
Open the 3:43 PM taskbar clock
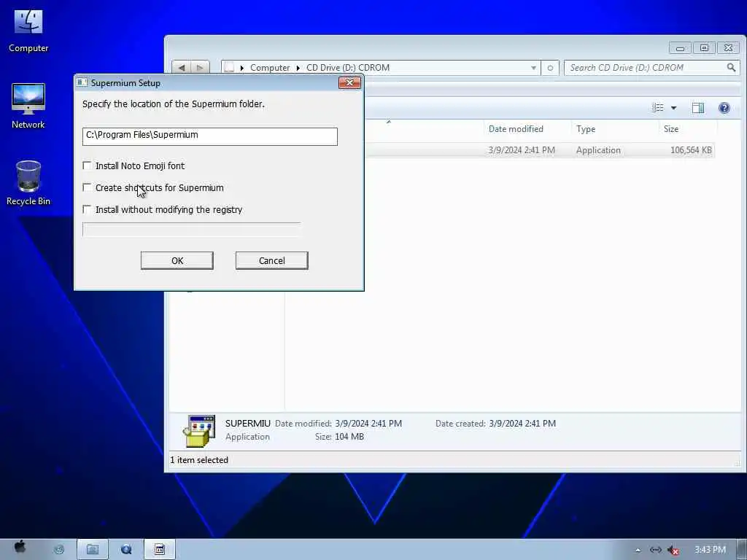pyautogui.click(x=710, y=550)
